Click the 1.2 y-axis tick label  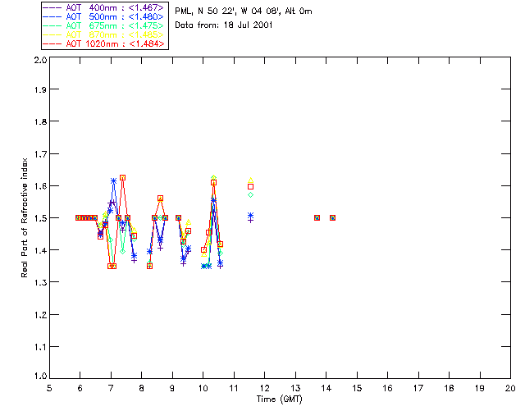[x=40, y=315]
